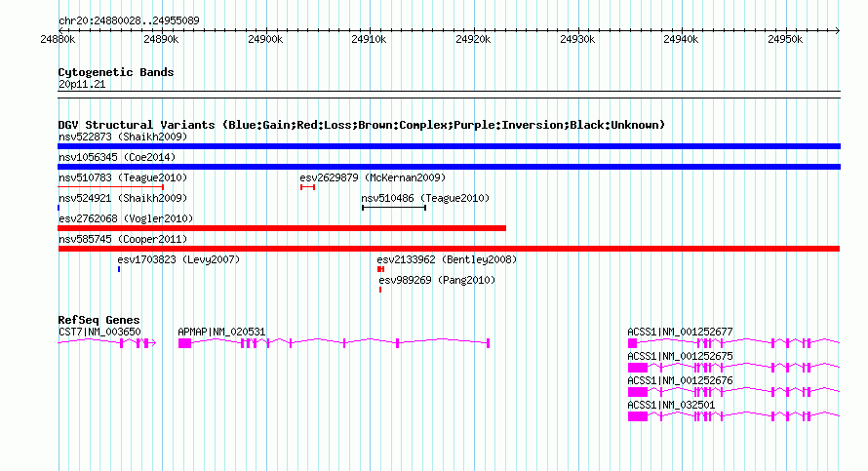This screenshot has height=471, width=868.
Task: Click the small red esv2629879 loss marker
Action: coord(308,187)
